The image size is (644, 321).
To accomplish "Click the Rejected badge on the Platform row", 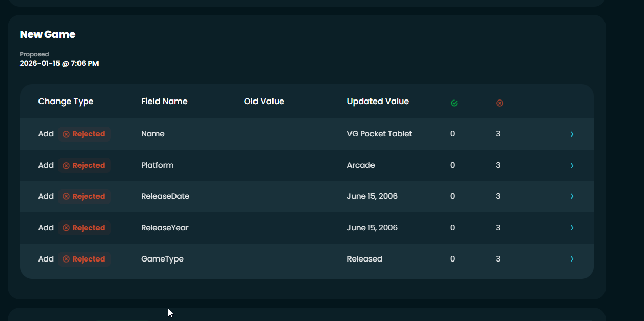I will [x=84, y=165].
